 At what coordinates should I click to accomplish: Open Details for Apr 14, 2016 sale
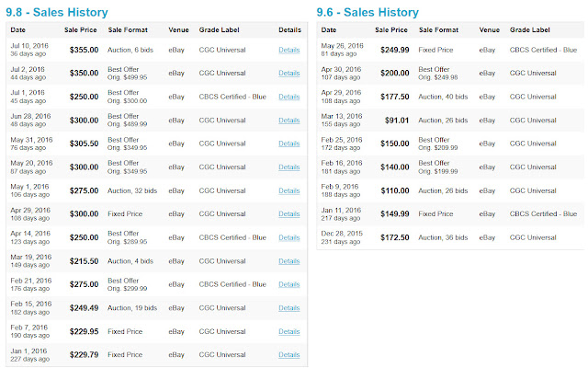[289, 237]
